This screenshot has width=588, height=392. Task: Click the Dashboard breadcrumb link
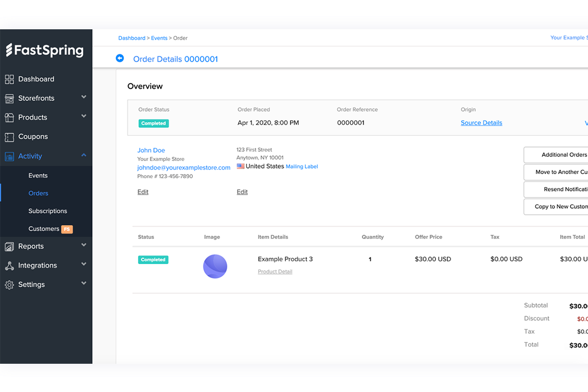(132, 38)
